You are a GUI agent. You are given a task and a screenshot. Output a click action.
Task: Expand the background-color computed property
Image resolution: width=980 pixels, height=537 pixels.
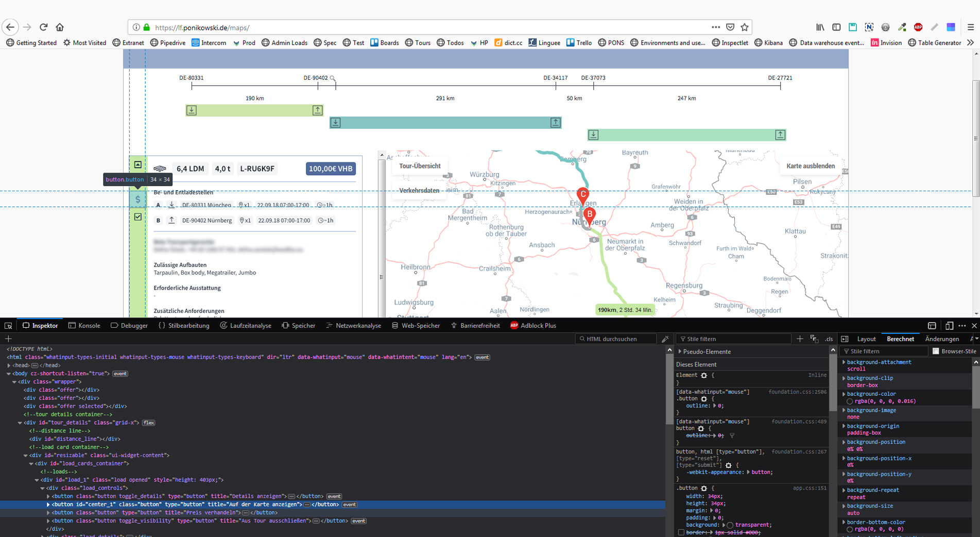tap(844, 394)
